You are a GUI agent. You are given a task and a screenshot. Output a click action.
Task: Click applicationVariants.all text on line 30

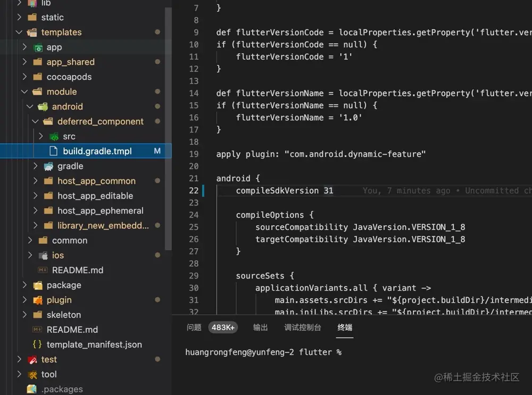tap(311, 288)
